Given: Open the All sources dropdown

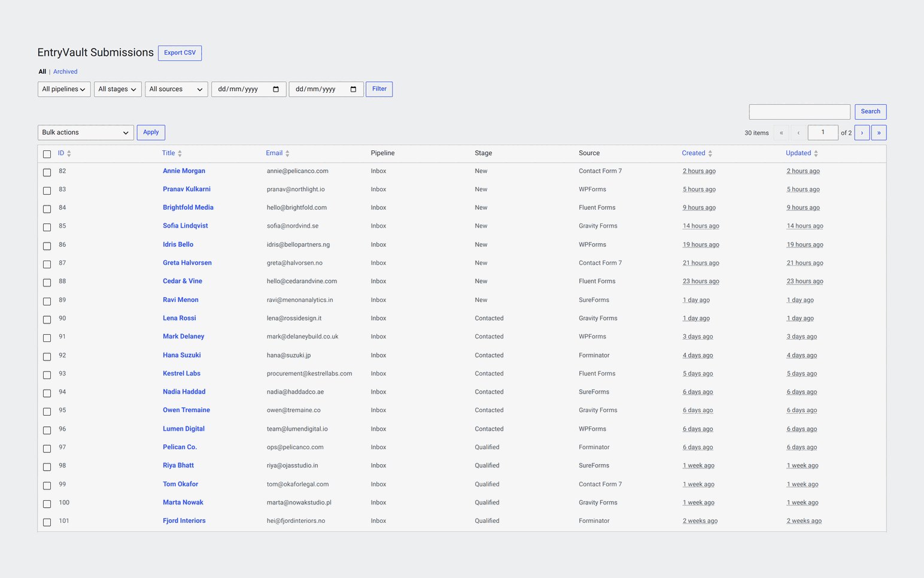Looking at the screenshot, I should coord(176,89).
